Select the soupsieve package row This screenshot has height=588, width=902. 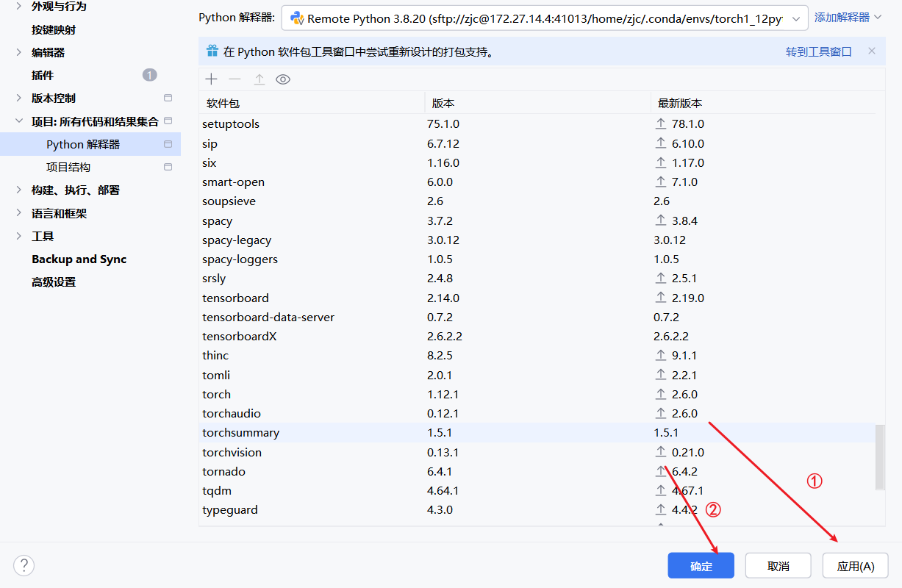coord(537,201)
